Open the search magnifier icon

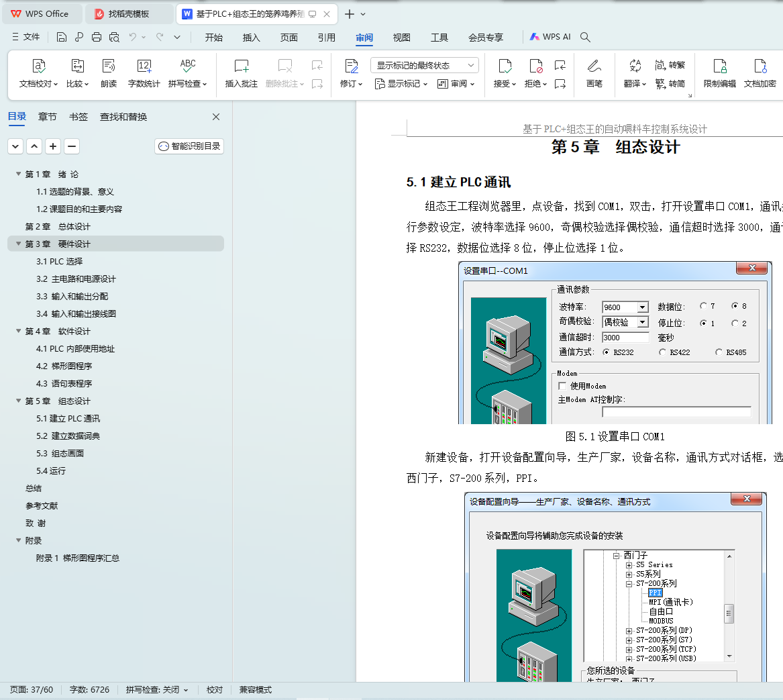click(x=585, y=37)
